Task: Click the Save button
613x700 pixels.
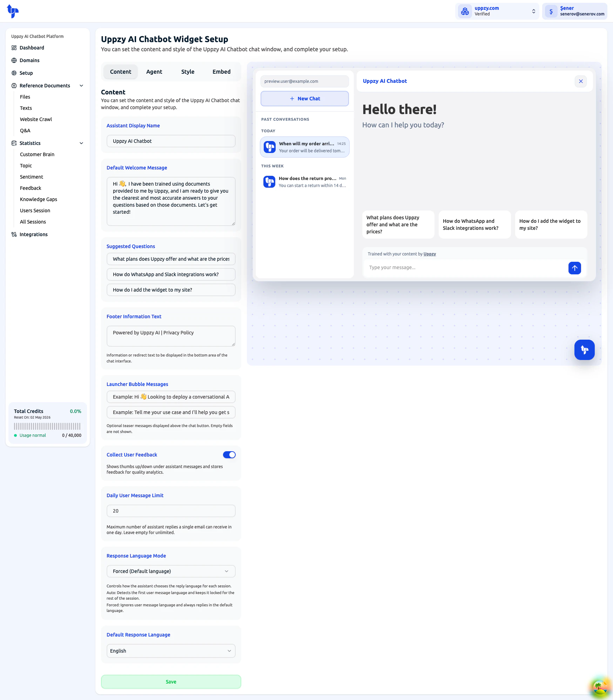Action: coord(171,682)
